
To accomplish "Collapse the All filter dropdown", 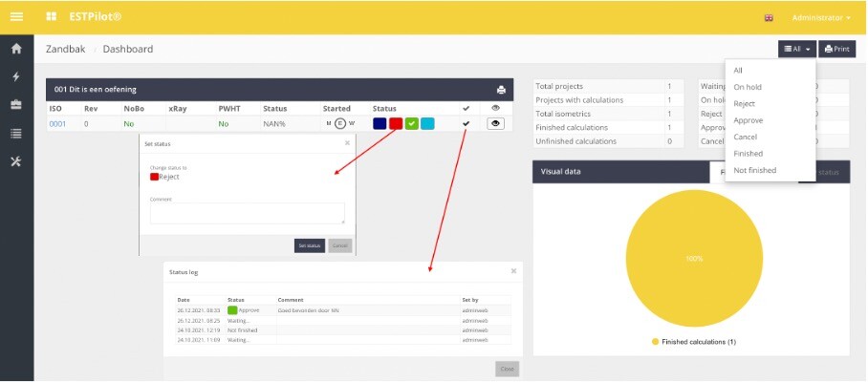I will point(796,49).
